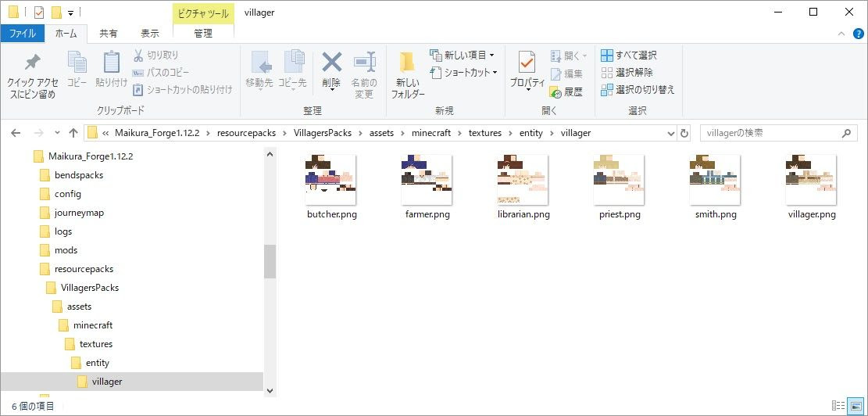Switch to the View (表示) tab

point(150,34)
